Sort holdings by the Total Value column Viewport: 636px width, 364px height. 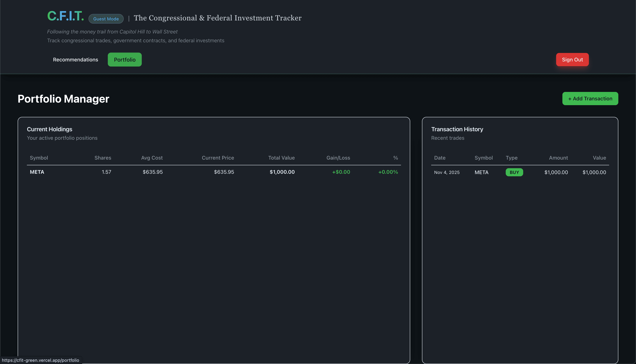pos(281,158)
